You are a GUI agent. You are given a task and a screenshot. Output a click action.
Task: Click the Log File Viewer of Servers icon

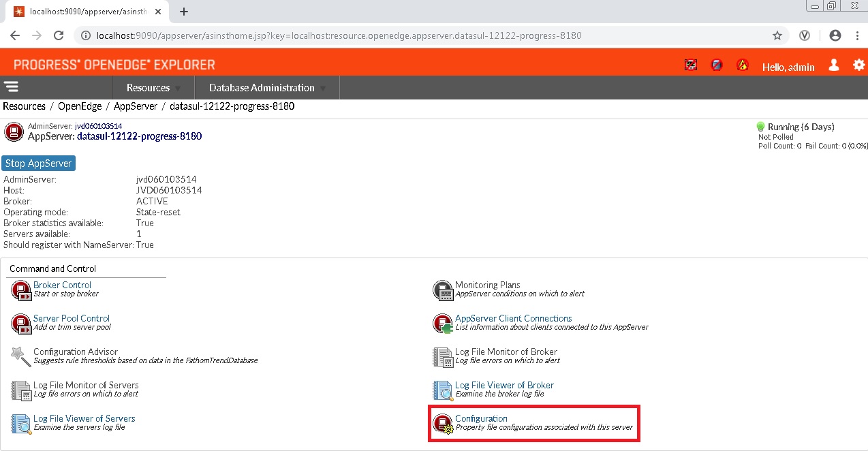(x=21, y=424)
